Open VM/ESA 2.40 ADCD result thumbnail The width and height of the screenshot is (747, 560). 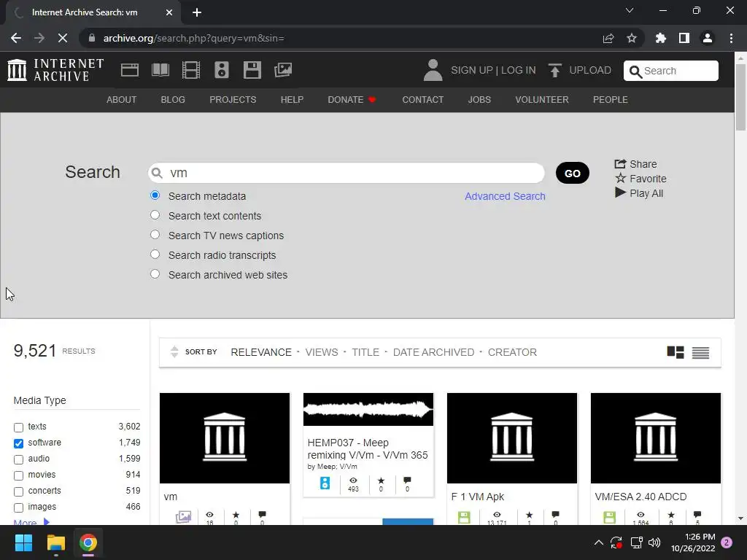656,438
